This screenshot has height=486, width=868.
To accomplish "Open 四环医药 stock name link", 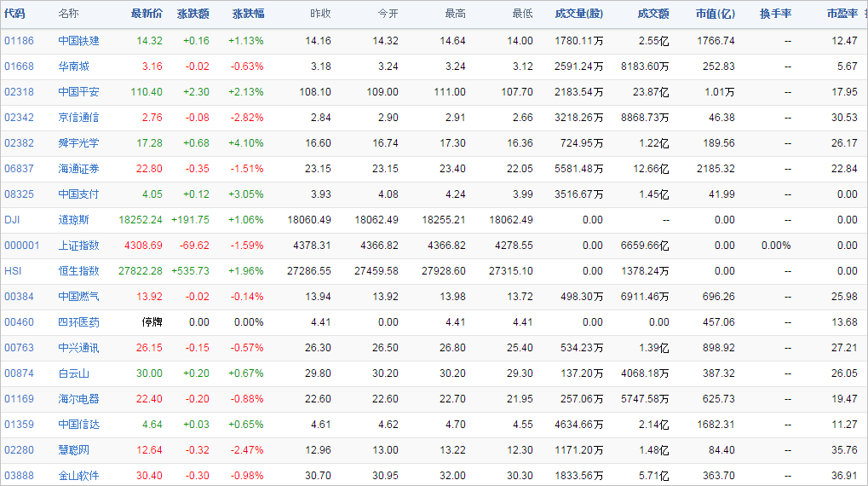I will point(78,322).
